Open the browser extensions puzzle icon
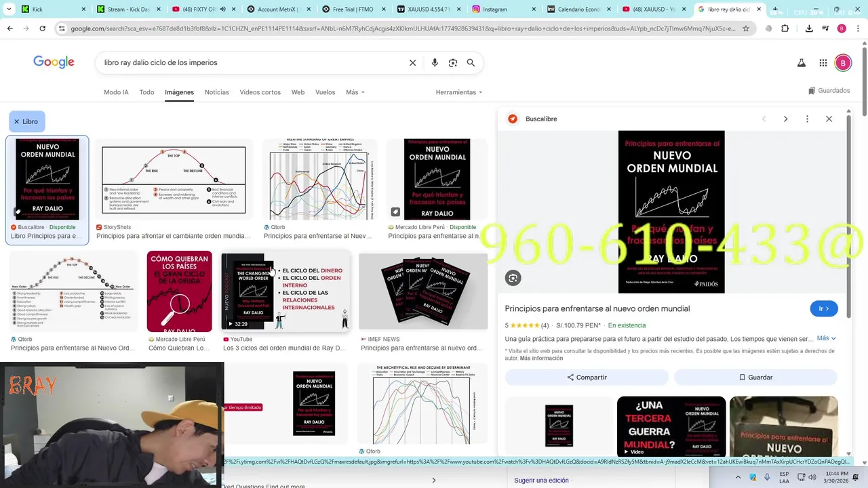868x488 pixels. click(x=785, y=28)
